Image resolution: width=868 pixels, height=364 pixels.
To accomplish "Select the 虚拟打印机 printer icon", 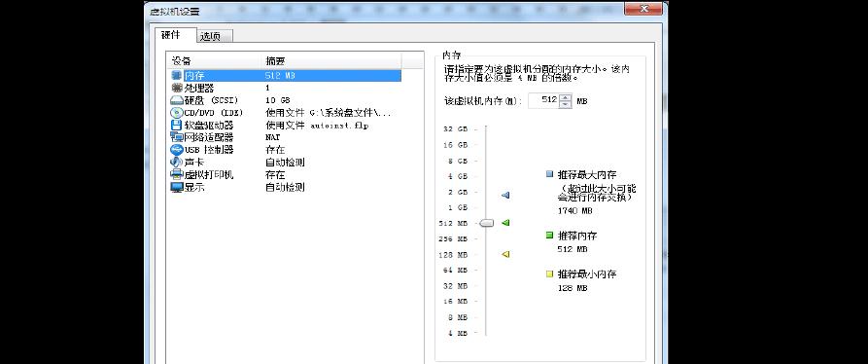I will 177,174.
